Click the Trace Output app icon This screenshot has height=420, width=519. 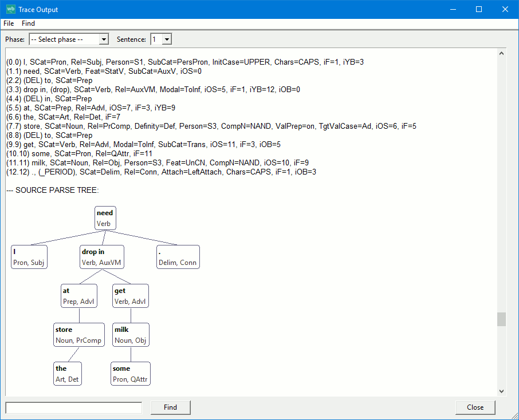pos(10,9)
